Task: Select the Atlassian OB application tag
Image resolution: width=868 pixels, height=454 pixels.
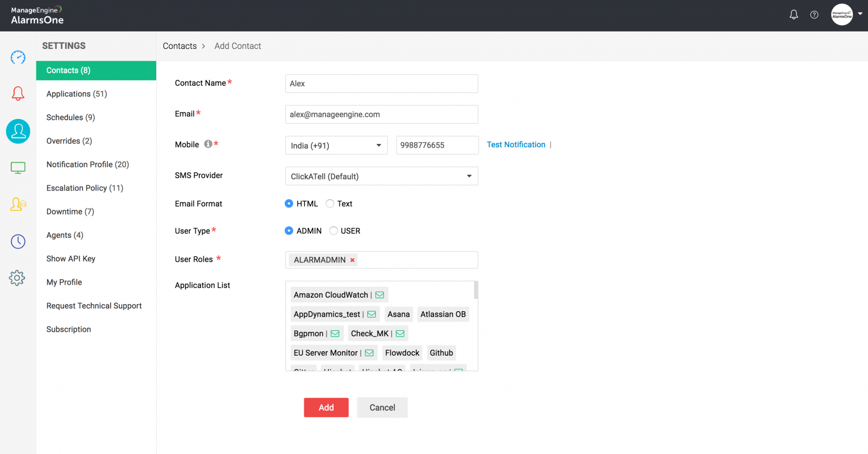Action: coord(443,314)
